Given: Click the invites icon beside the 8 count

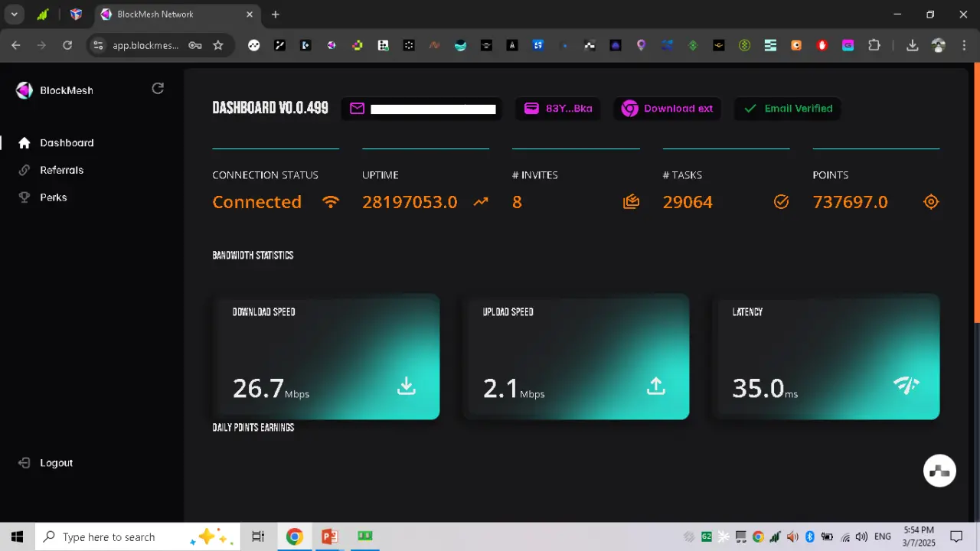Looking at the screenshot, I should point(632,202).
